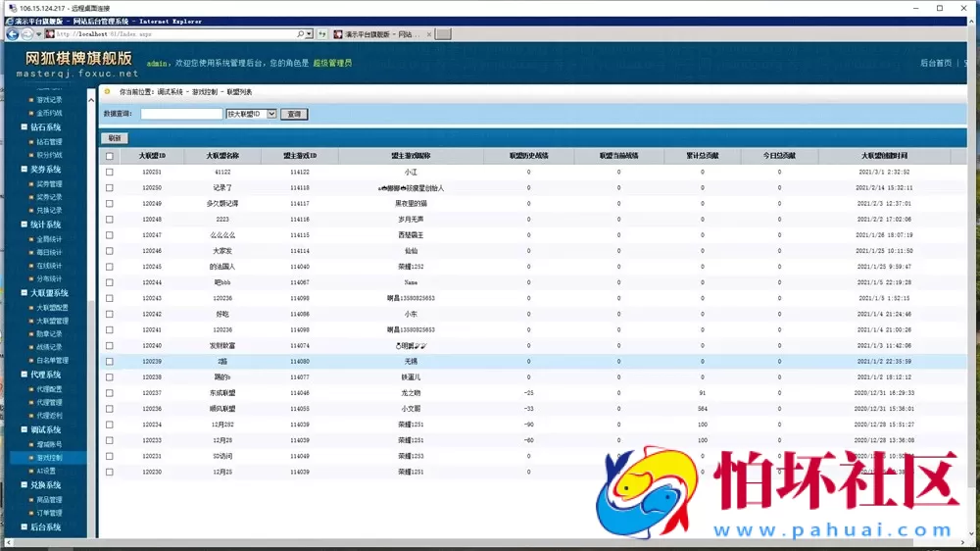Check the row for alliance 120249
Image resolution: width=980 pixels, height=551 pixels.
click(110, 204)
